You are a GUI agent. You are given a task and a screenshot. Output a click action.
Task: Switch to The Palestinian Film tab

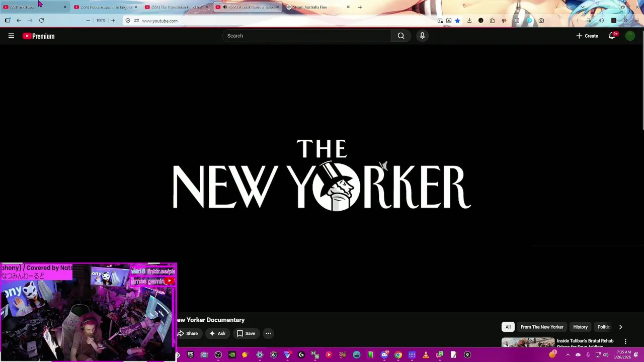tap(176, 7)
